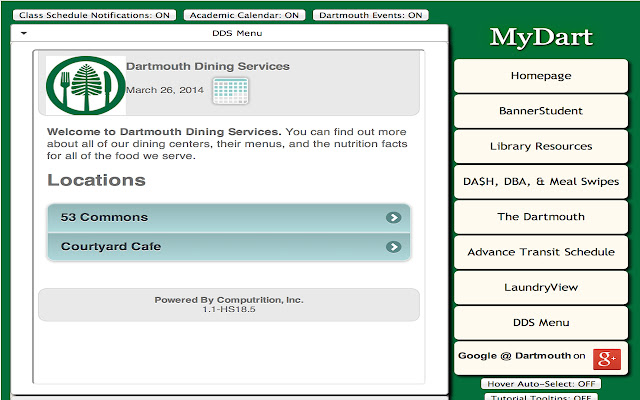Image resolution: width=640 pixels, height=400 pixels.
Task: Click version text 1.1-HS18.5
Action: click(229, 309)
